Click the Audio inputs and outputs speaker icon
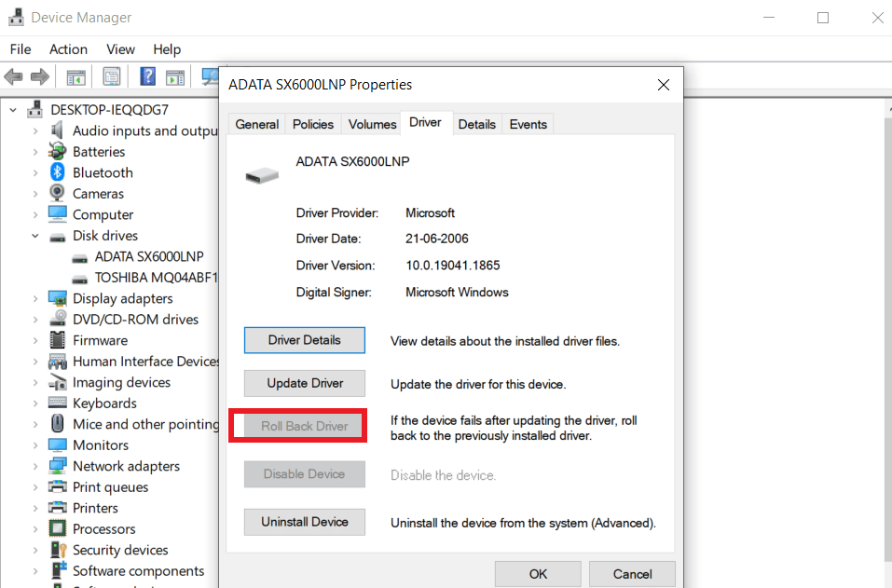Viewport: 892px width, 588px height. pyautogui.click(x=57, y=130)
